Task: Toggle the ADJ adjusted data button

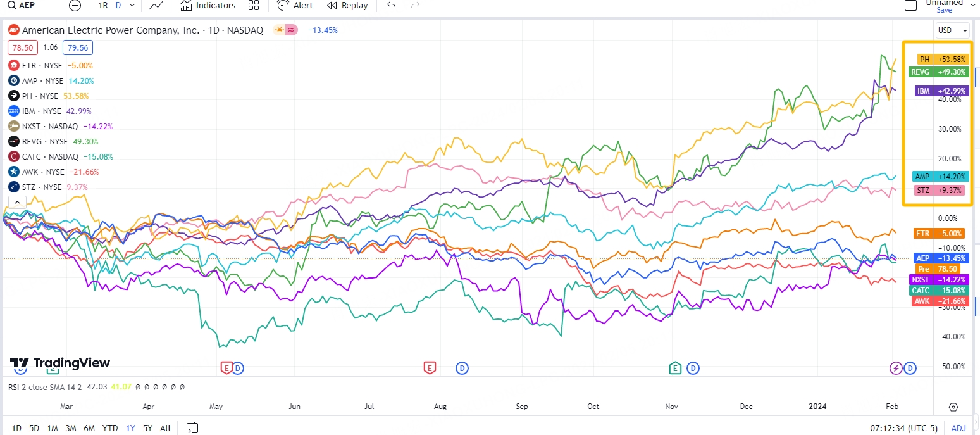Action: (958, 428)
